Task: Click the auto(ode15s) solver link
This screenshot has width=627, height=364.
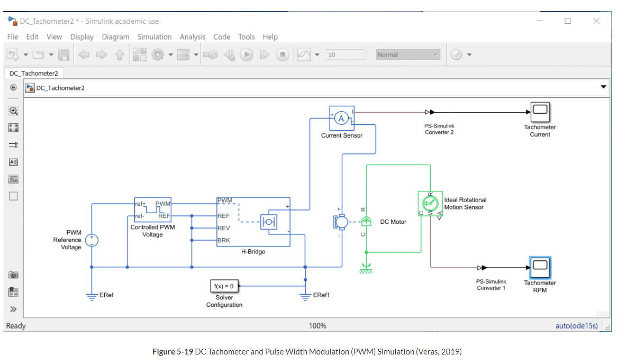Action: pyautogui.click(x=577, y=325)
